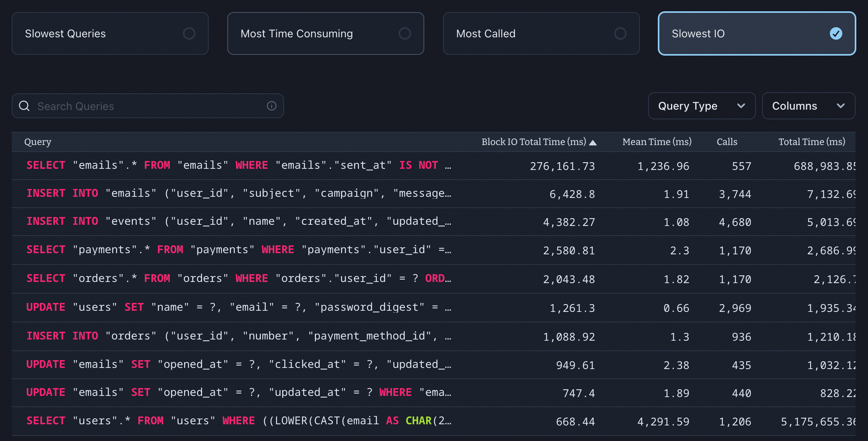Sort by the Mean Time column header

click(657, 142)
